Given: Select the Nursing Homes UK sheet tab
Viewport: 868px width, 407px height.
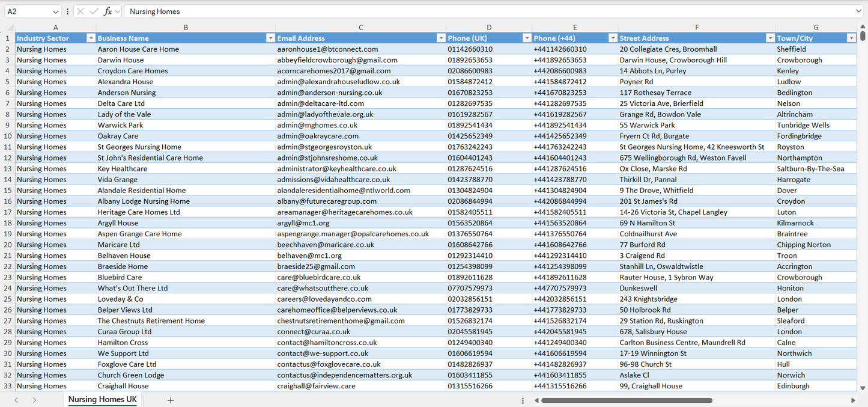Looking at the screenshot, I should 103,400.
